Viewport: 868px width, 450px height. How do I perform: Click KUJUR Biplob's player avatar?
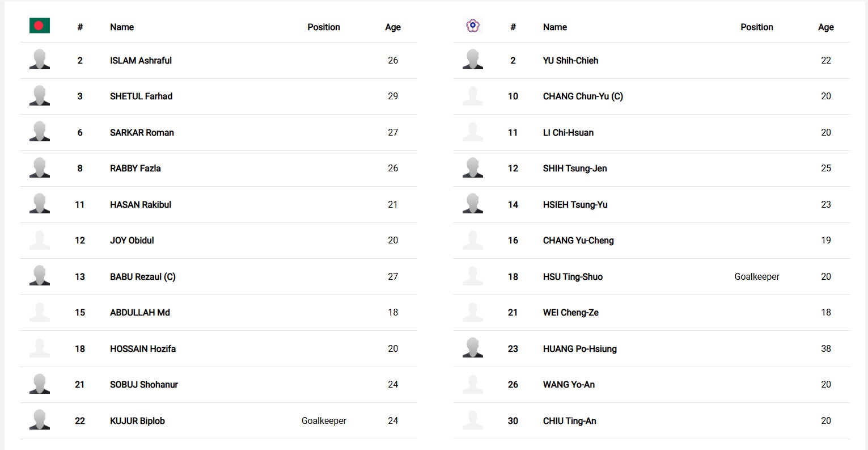[40, 420]
